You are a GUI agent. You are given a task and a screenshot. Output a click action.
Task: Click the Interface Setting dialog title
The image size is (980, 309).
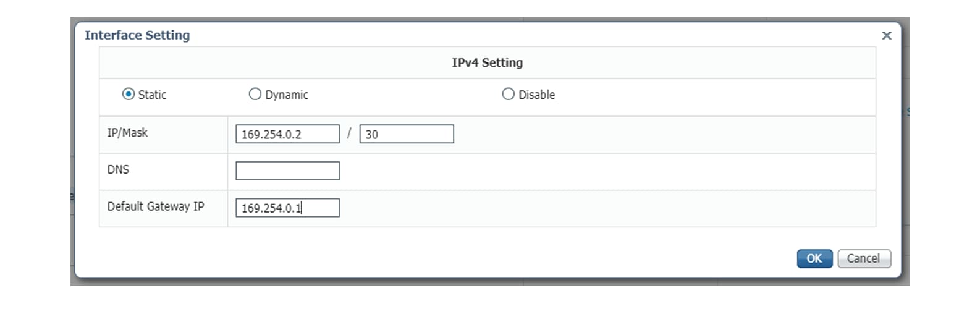137,35
